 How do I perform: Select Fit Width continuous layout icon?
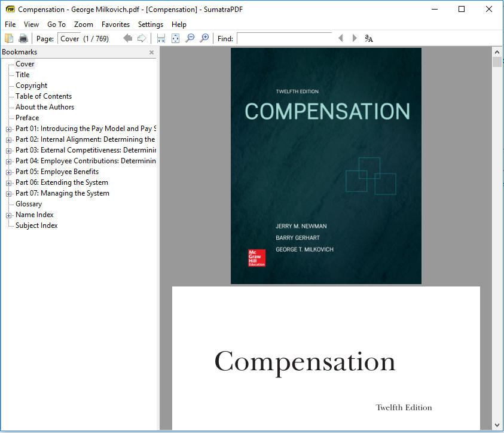click(161, 38)
